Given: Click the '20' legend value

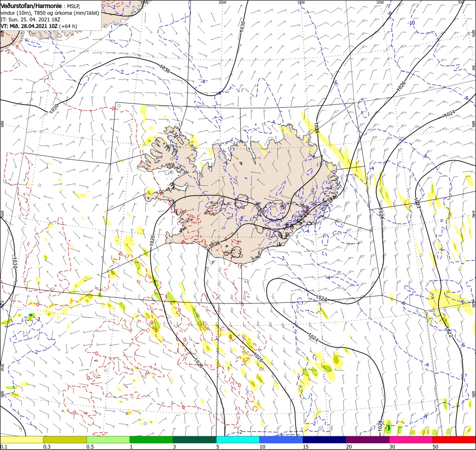Looking at the screenshot, I should [x=349, y=447].
